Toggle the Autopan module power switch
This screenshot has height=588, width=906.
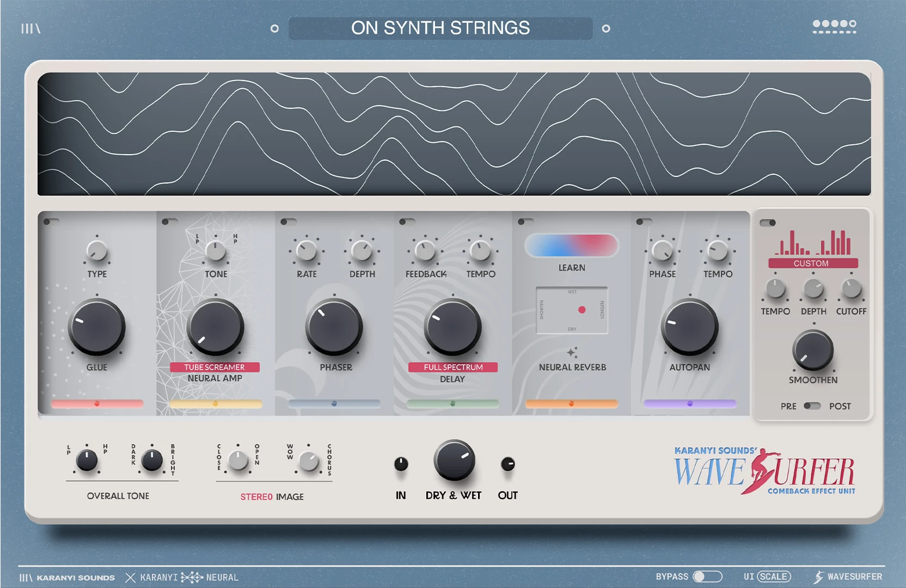click(644, 222)
